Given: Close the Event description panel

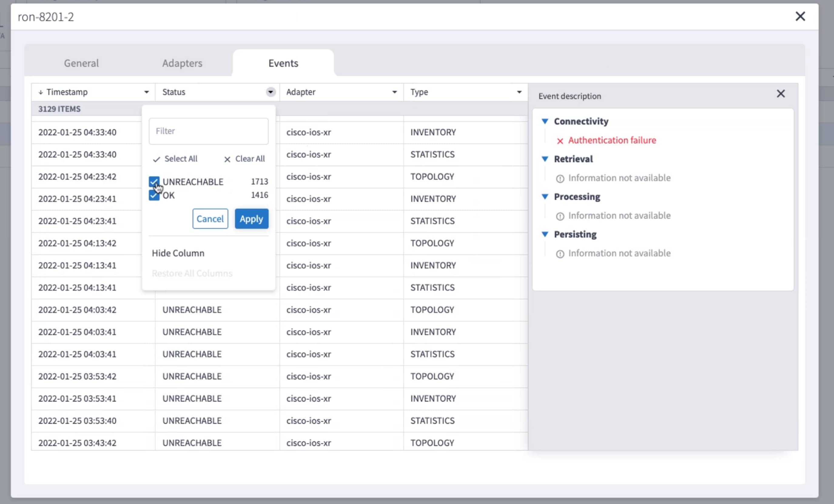Looking at the screenshot, I should click(780, 94).
